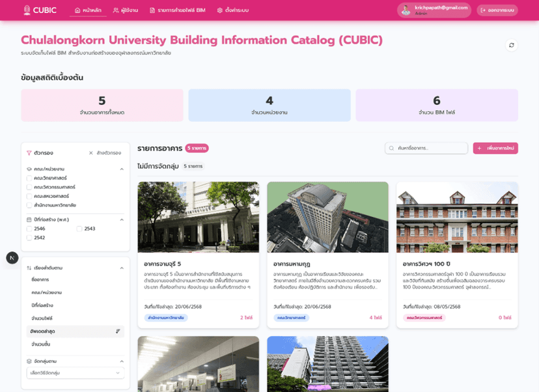The width and height of the screenshot is (539, 392).
Task: Click the อาคารมหามกุฏ card title
Action: tap(292, 264)
